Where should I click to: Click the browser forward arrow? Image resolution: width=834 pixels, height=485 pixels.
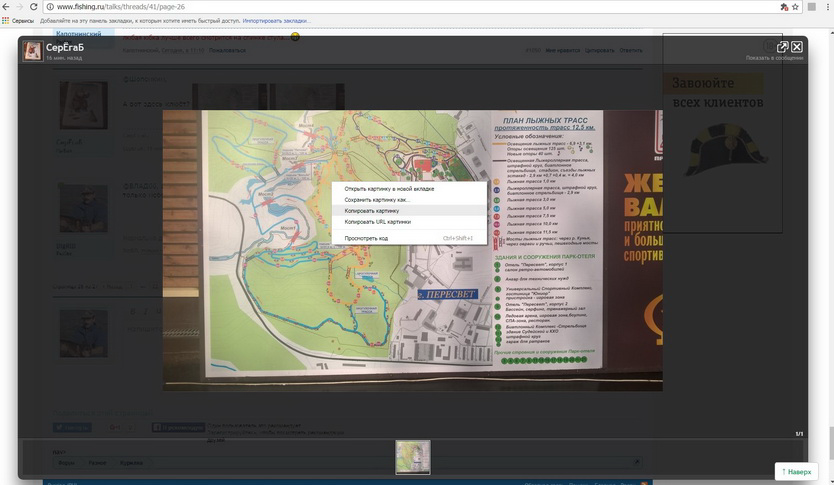20,6
